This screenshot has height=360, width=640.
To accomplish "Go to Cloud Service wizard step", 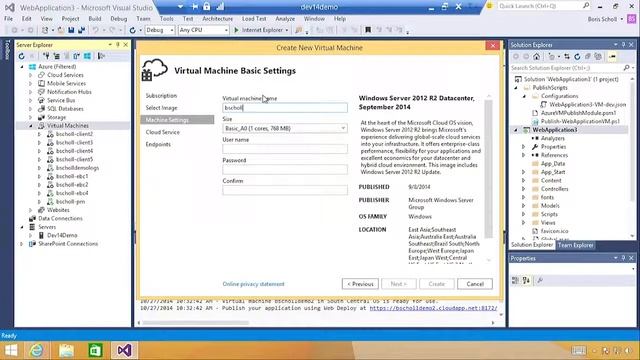I will [x=162, y=132].
